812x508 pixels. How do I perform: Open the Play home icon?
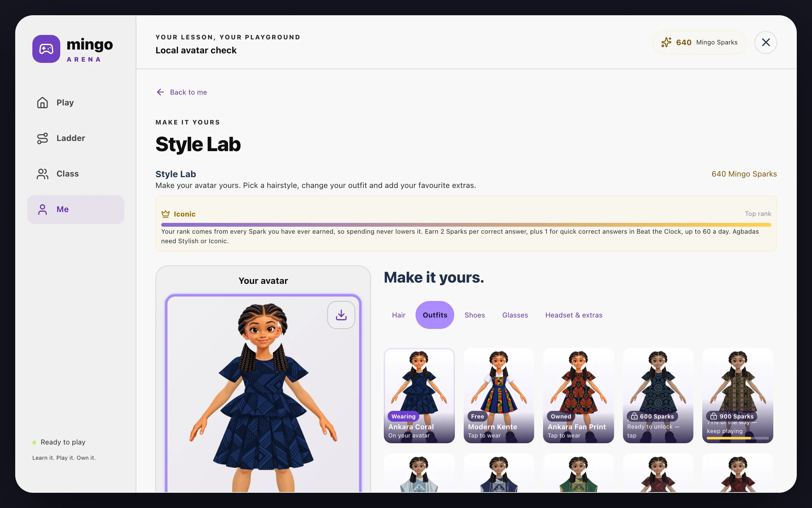click(x=43, y=103)
